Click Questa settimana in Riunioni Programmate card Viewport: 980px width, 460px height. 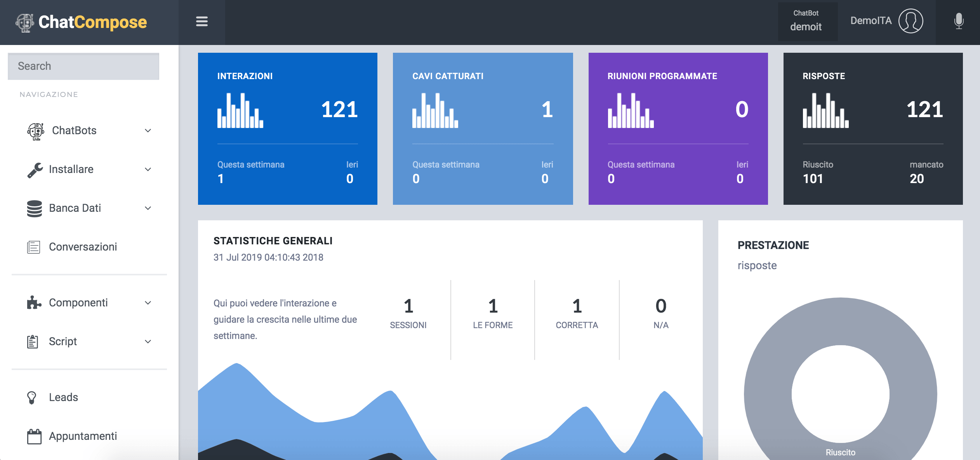641,165
